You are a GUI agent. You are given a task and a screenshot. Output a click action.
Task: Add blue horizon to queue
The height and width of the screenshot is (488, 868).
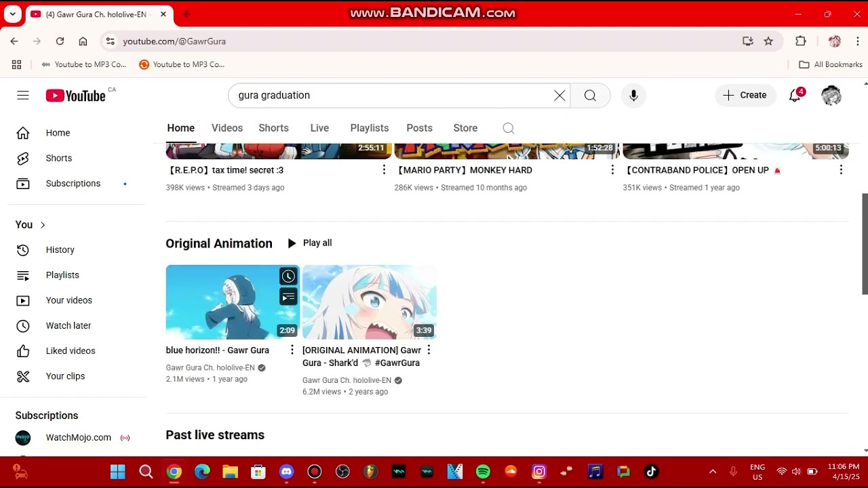coord(288,297)
